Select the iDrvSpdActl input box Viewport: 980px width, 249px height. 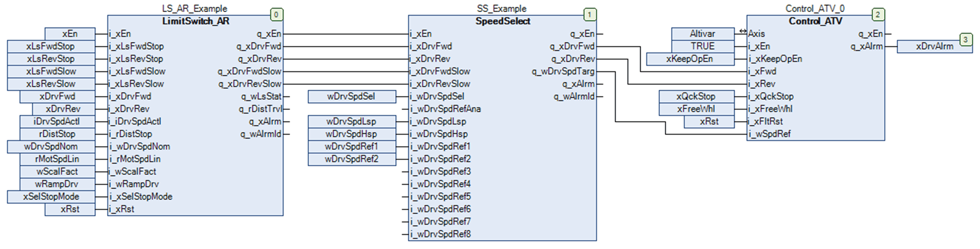point(57,122)
